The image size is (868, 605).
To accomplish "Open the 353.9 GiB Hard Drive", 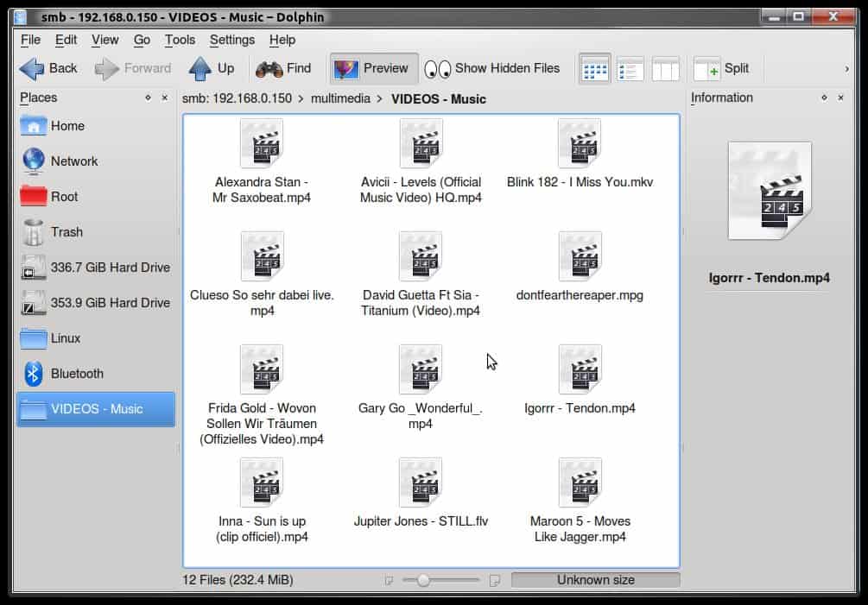I will coord(96,303).
